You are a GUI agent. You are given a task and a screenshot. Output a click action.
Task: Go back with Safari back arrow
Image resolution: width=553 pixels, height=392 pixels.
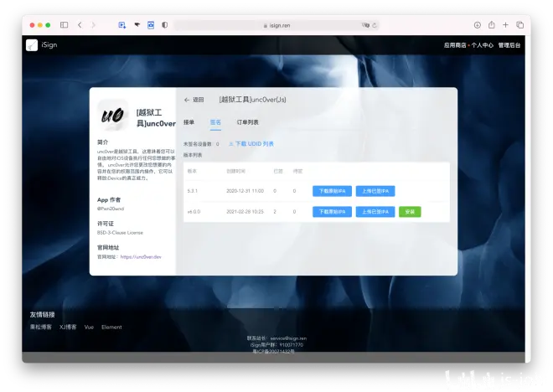[x=80, y=25]
